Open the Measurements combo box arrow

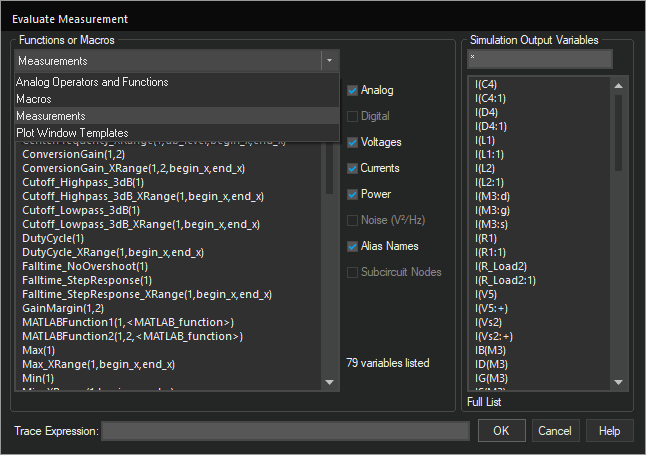pyautogui.click(x=330, y=61)
